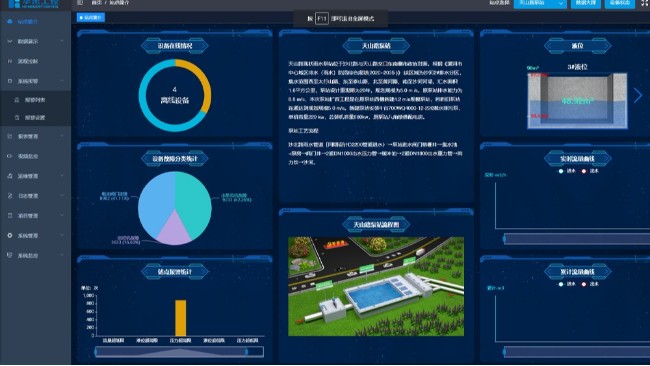
Task: Show next water level with right arrow
Action: point(638,95)
